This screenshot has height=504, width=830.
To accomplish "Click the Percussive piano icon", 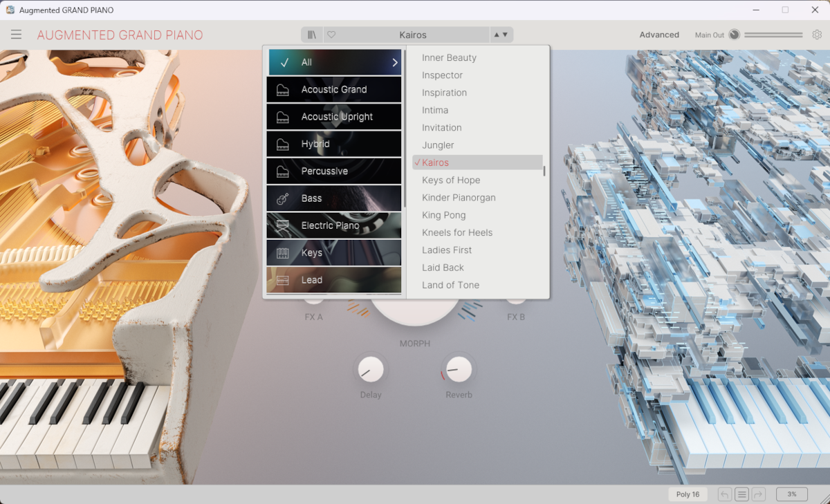I will click(282, 171).
